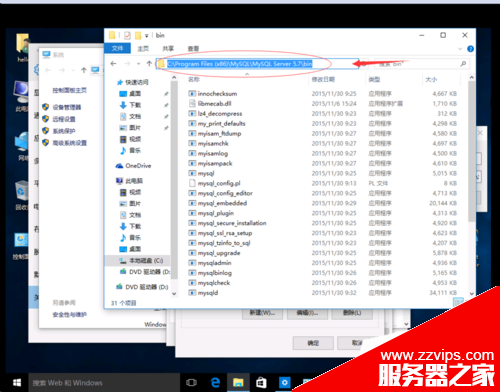
Task: Open 视频 under 此电脑
Action: (x=135, y=192)
